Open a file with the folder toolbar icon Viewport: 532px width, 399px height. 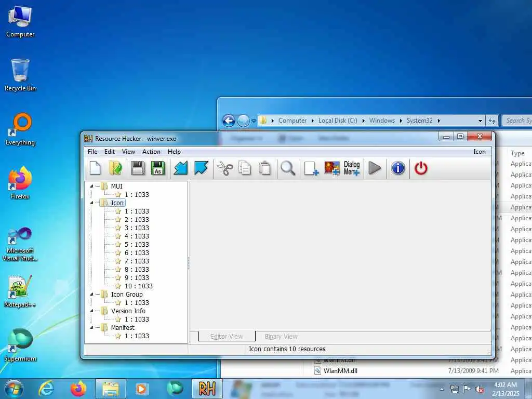115,168
